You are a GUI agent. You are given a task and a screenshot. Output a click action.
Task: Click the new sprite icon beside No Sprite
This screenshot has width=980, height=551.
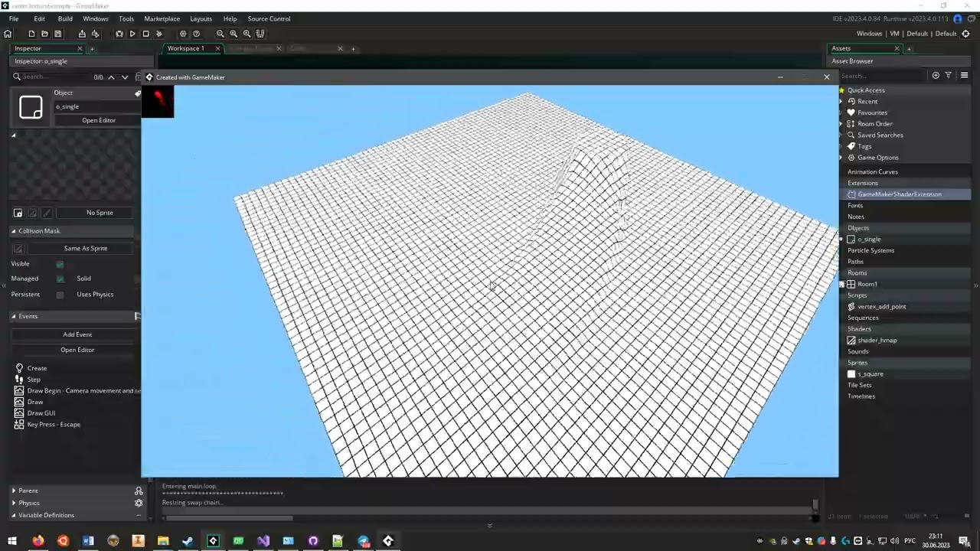18,213
